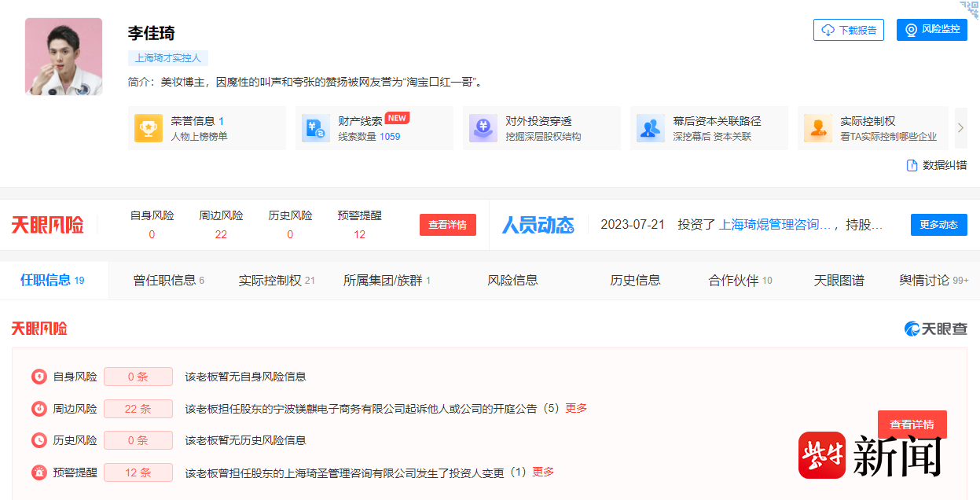
Task: Open the 历史信息 tab
Action: pos(635,281)
